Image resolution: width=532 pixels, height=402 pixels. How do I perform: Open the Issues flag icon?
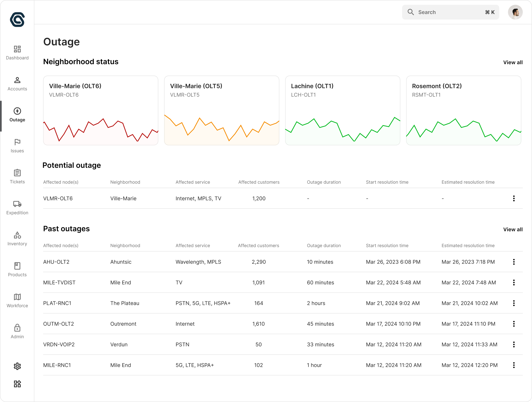[17, 142]
